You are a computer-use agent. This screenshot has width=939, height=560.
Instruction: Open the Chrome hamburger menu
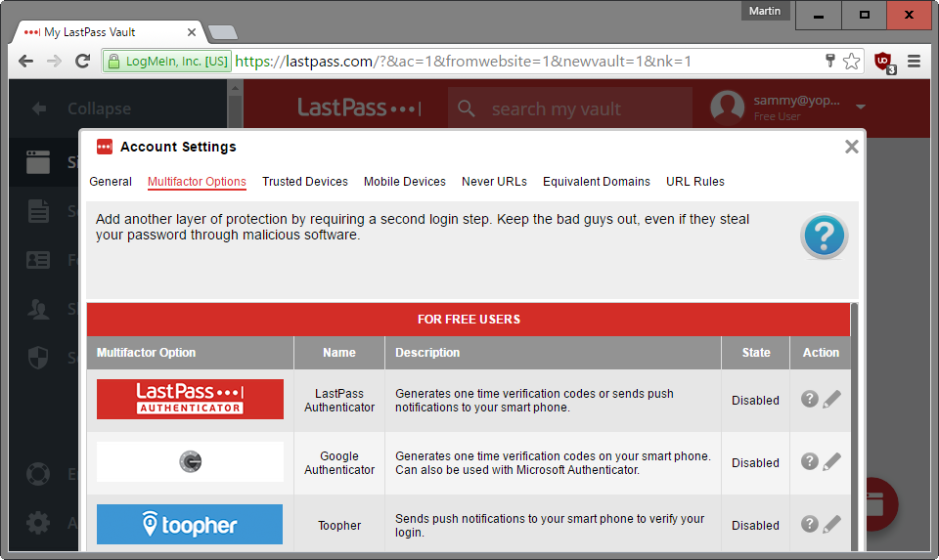point(914,61)
